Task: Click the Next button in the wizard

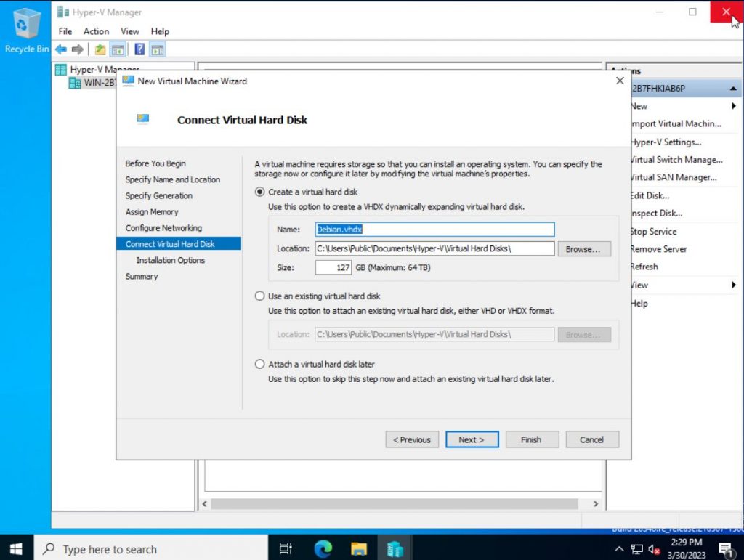Action: [x=472, y=439]
